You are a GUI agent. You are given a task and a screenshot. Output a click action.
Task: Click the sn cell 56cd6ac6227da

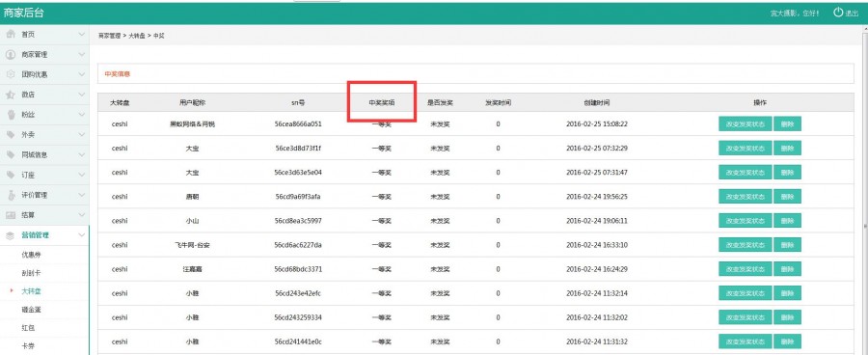tap(298, 245)
